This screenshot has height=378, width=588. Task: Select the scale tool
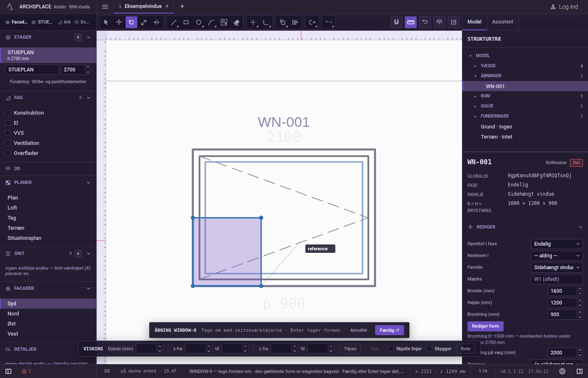[144, 22]
